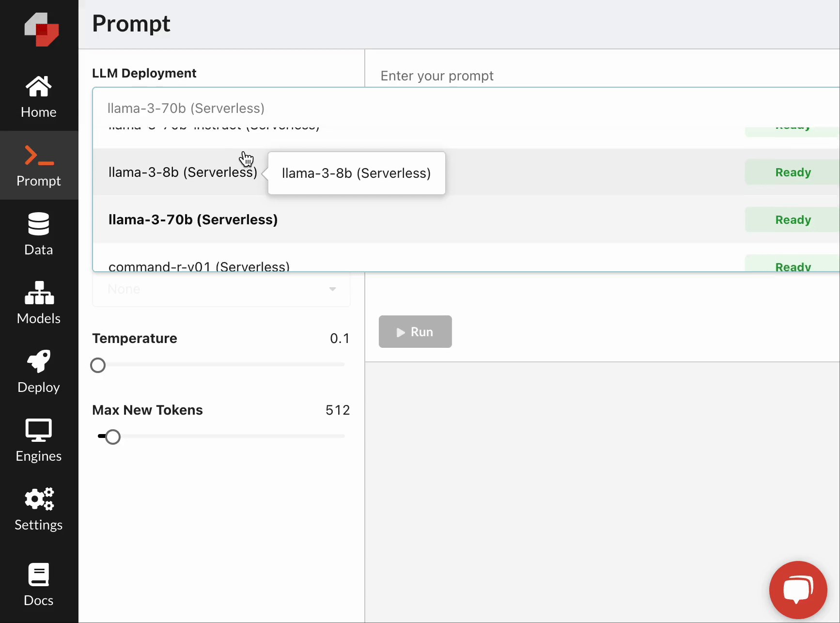840x623 pixels.
Task: Open the Deploy rocket icon
Action: (39, 361)
